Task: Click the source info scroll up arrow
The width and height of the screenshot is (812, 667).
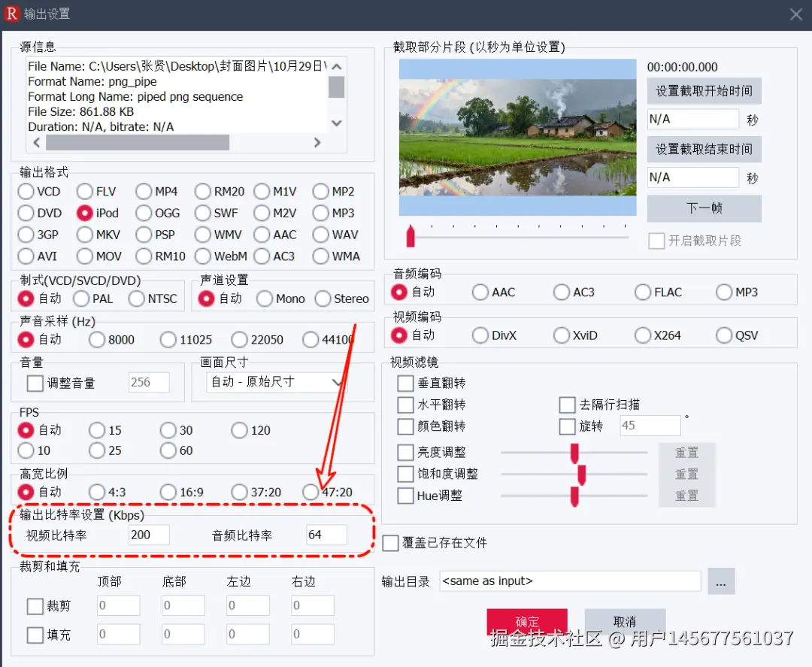Action: [x=337, y=66]
